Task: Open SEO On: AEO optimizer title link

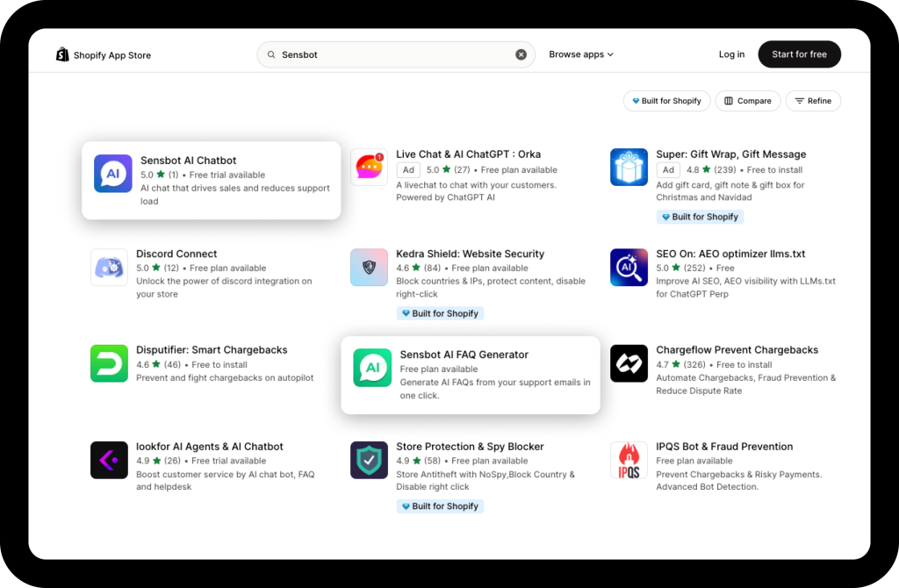Action: (730, 254)
